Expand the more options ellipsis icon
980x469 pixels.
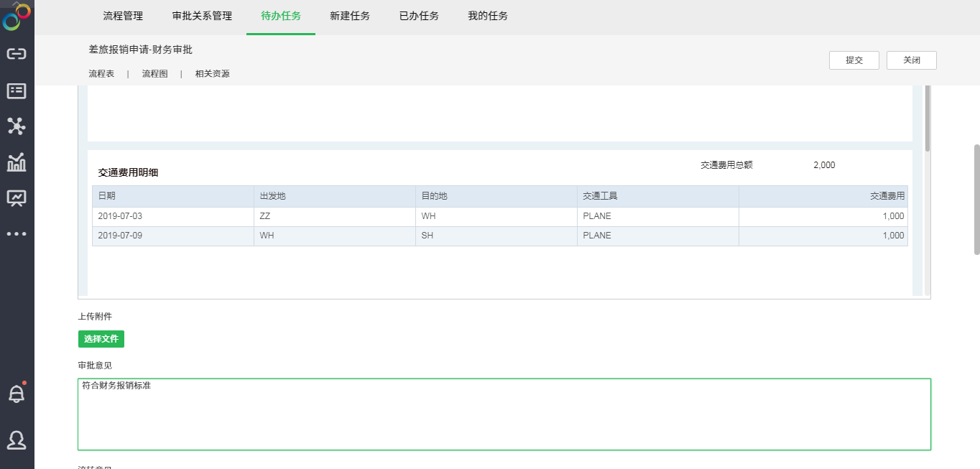click(x=17, y=234)
